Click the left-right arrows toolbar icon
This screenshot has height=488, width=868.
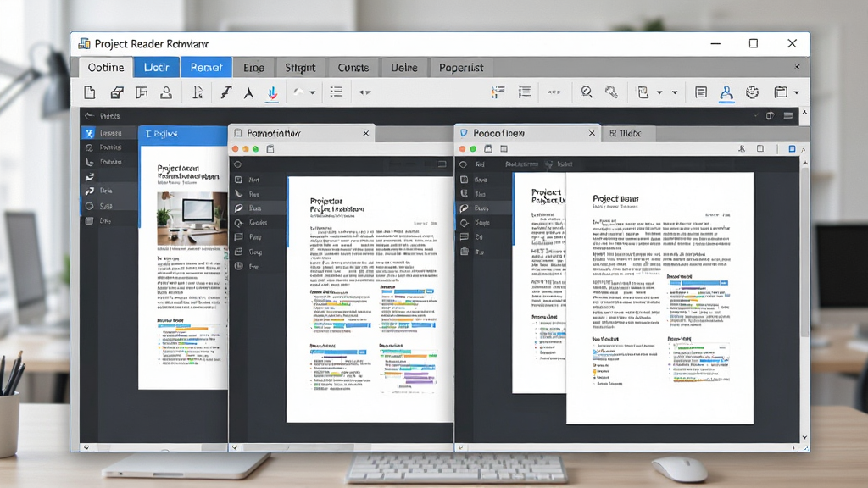364,92
